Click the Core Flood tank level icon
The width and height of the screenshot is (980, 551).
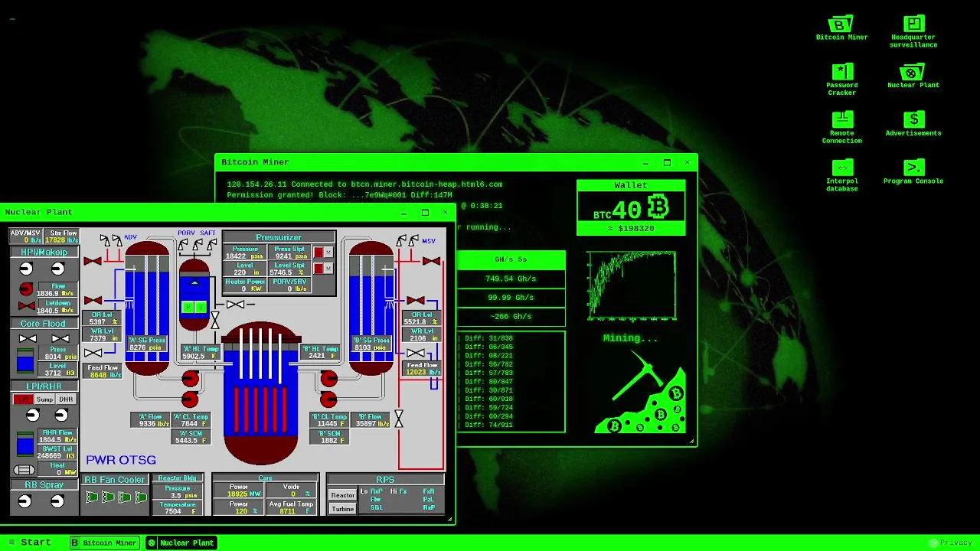point(24,360)
